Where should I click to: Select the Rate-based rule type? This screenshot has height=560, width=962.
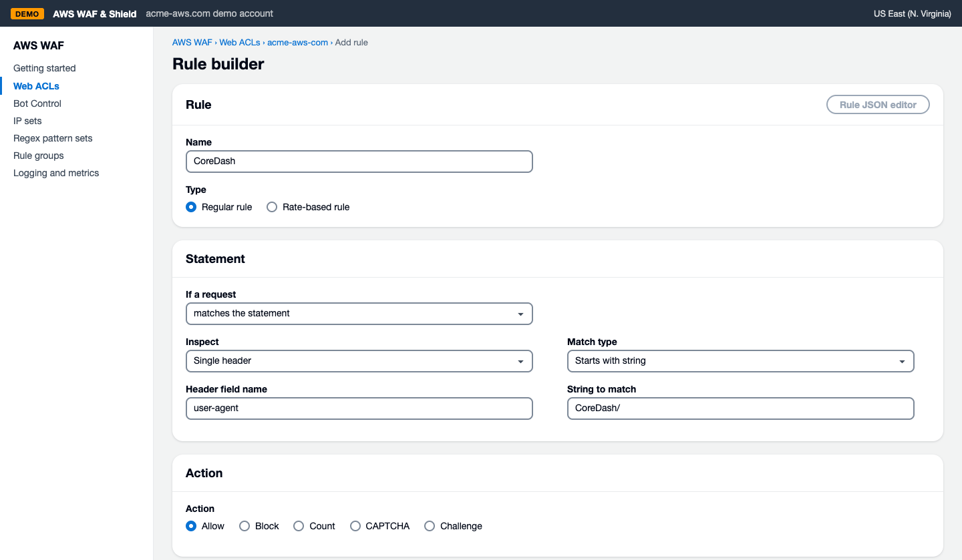[x=272, y=207]
